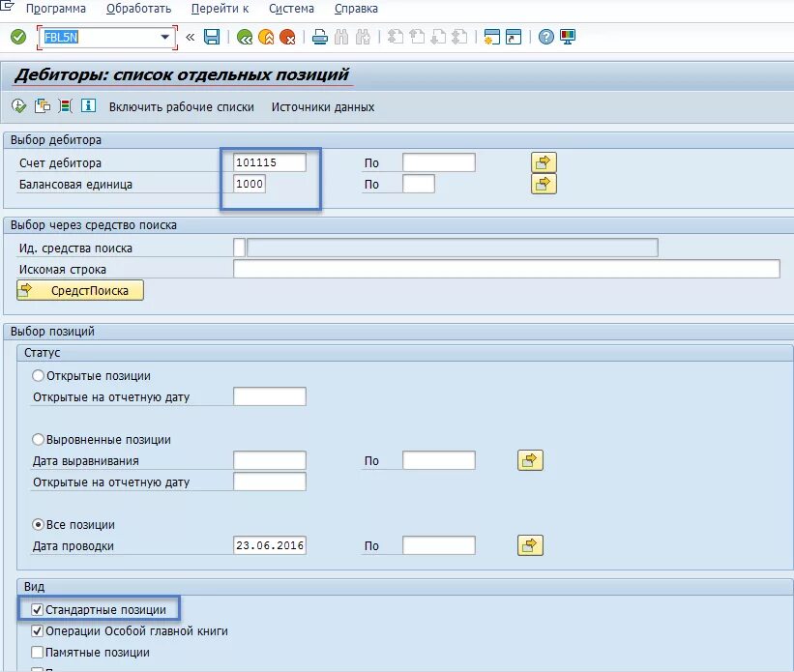Click the Previous Page icon
794x672 pixels.
[x=417, y=37]
